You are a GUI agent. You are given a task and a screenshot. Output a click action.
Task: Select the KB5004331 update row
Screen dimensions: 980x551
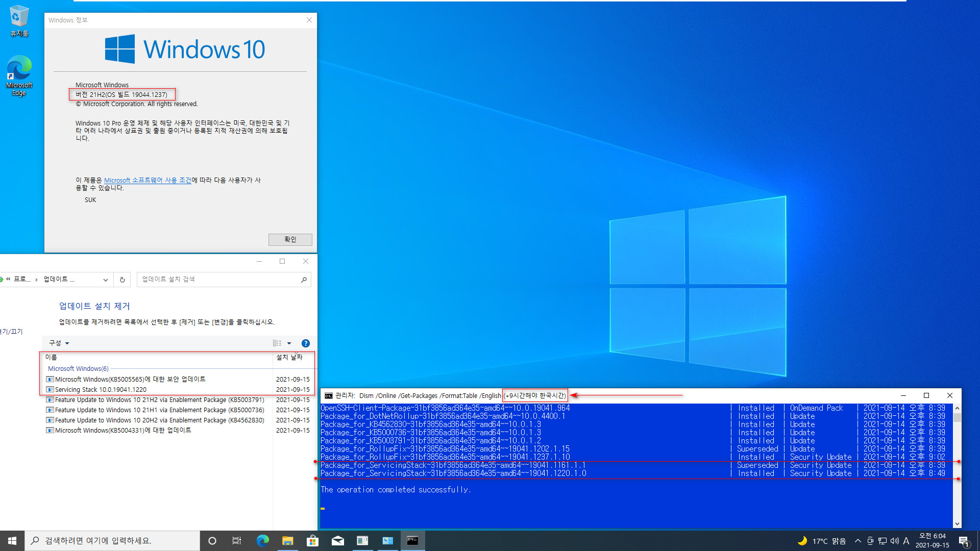point(179,430)
